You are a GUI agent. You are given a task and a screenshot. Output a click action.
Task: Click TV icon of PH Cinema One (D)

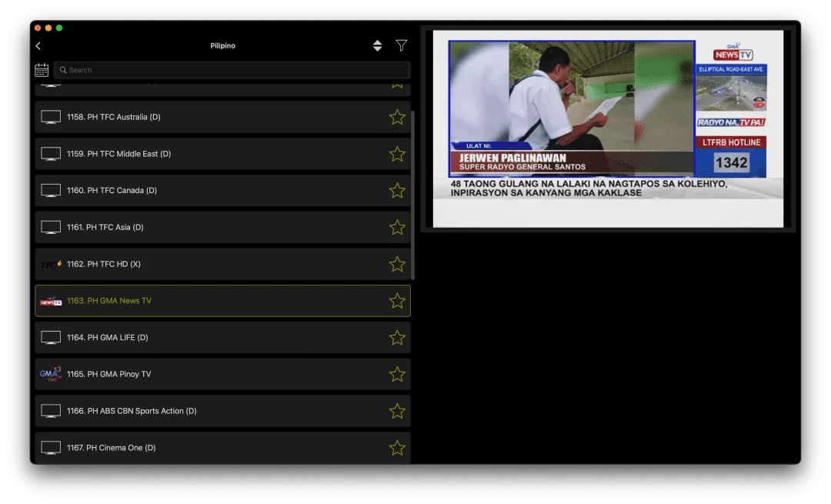51,448
